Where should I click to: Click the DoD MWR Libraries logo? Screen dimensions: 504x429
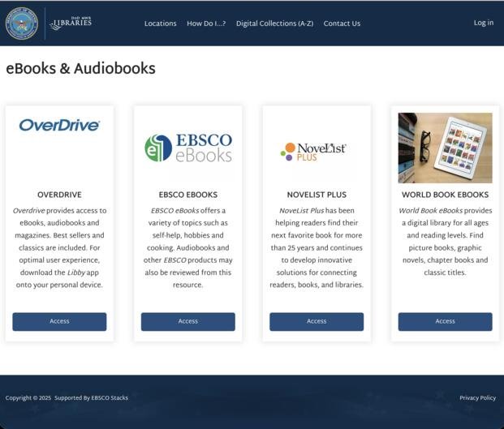click(x=71, y=24)
